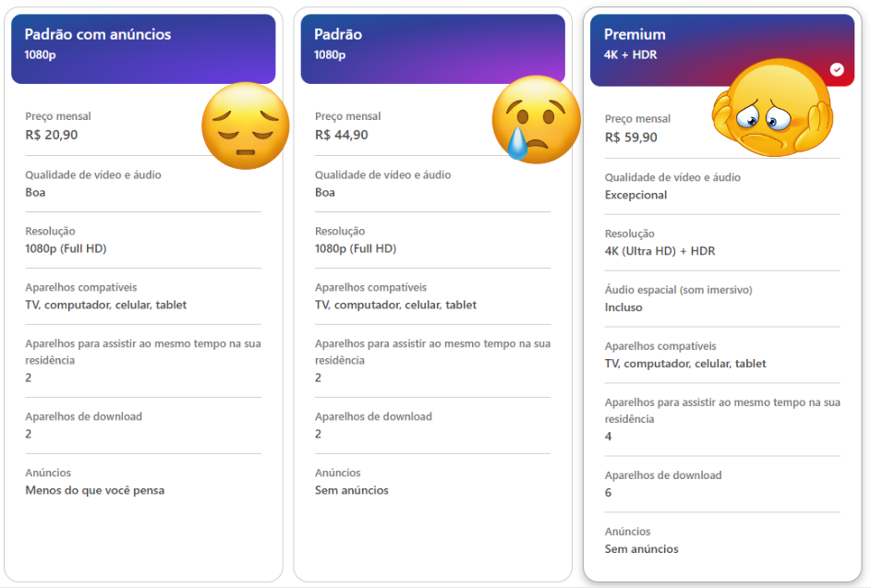Viewport: 871px width, 588px height.
Task: Click "Incluso" under Áudio espacial
Action: 623,307
